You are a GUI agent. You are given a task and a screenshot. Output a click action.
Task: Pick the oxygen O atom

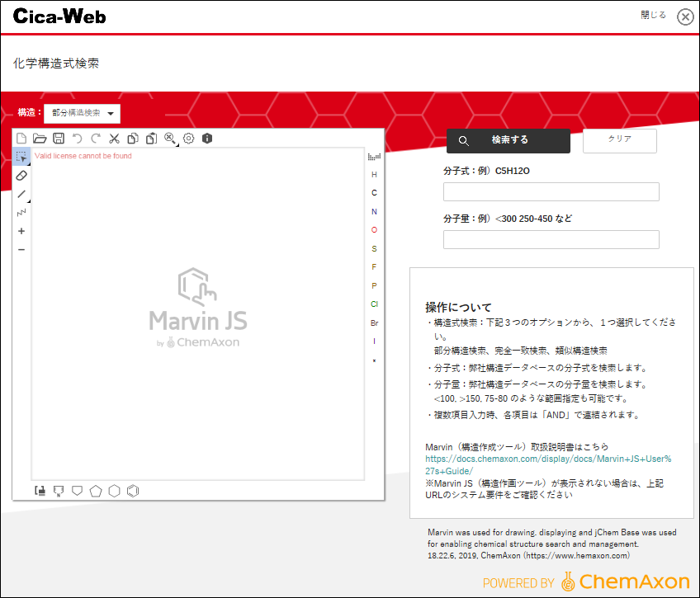[x=374, y=229]
